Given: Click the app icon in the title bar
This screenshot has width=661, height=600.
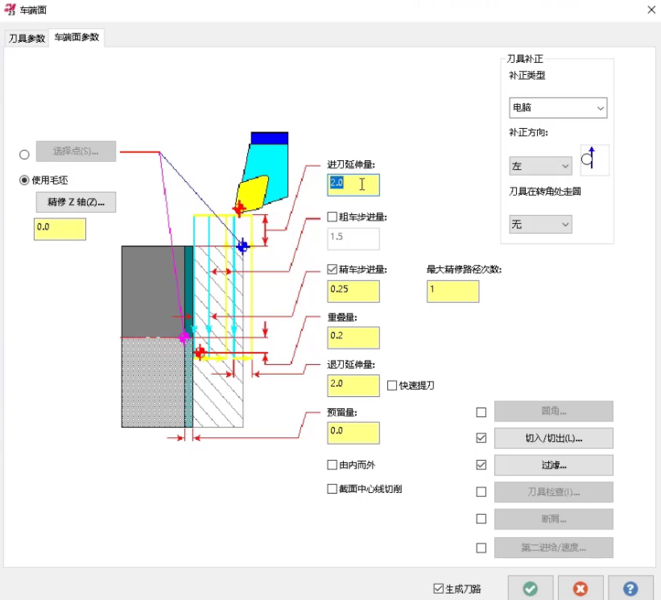Looking at the screenshot, I should click(x=11, y=9).
